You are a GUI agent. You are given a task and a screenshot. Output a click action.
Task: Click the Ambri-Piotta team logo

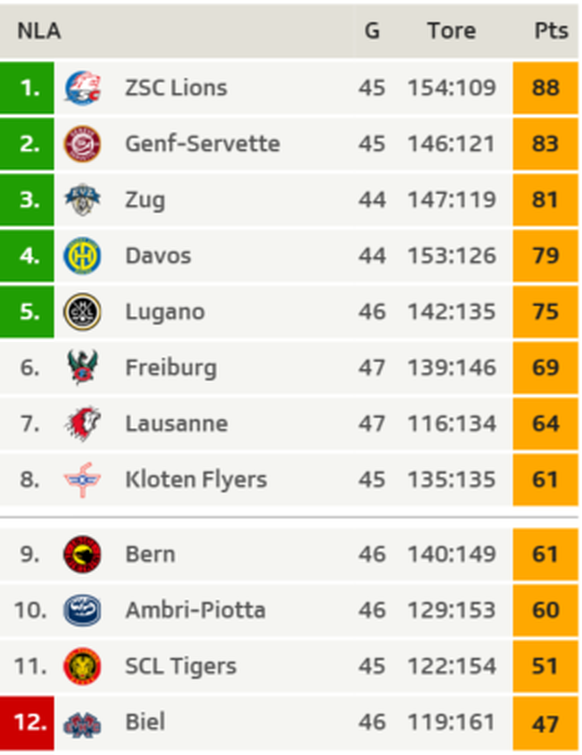click(x=82, y=610)
